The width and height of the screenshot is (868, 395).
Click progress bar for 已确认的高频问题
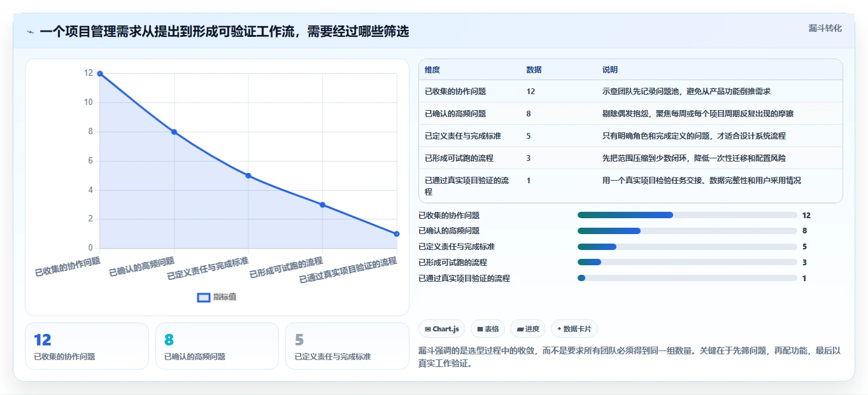click(x=687, y=231)
